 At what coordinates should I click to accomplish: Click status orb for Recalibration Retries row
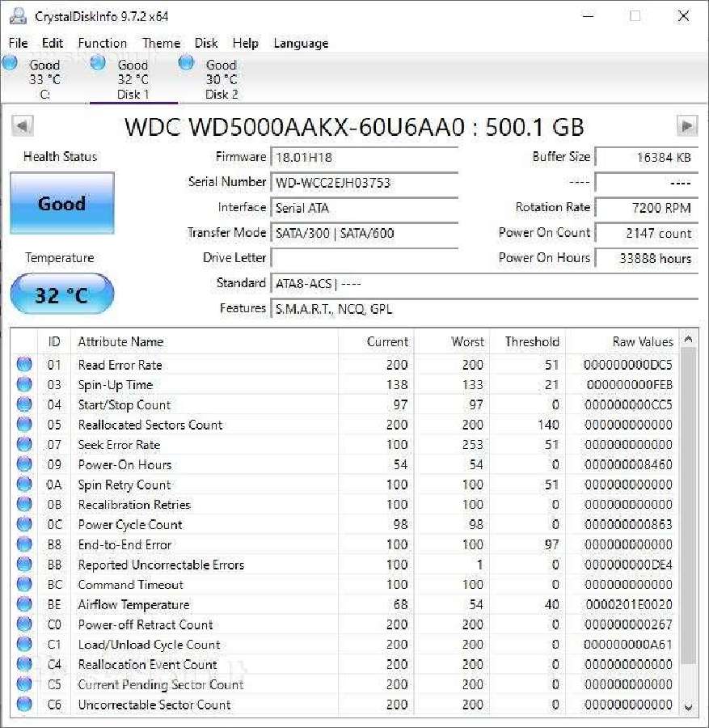point(24,504)
